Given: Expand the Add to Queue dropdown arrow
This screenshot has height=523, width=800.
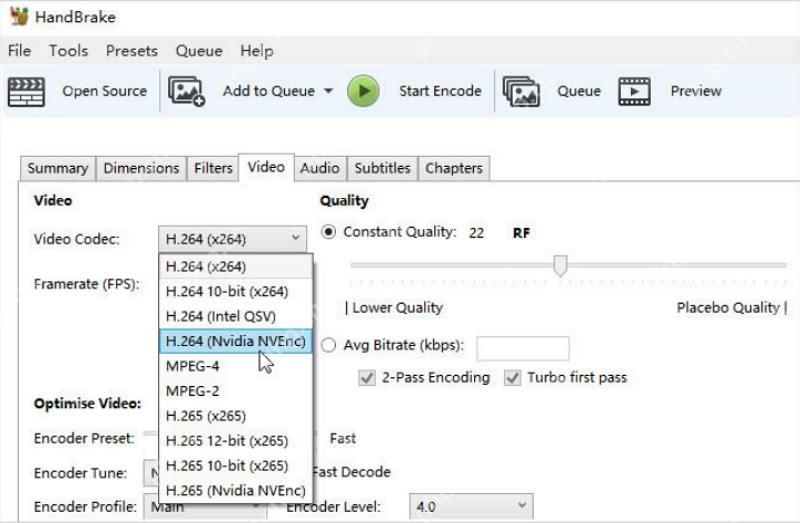Looking at the screenshot, I should point(329,91).
